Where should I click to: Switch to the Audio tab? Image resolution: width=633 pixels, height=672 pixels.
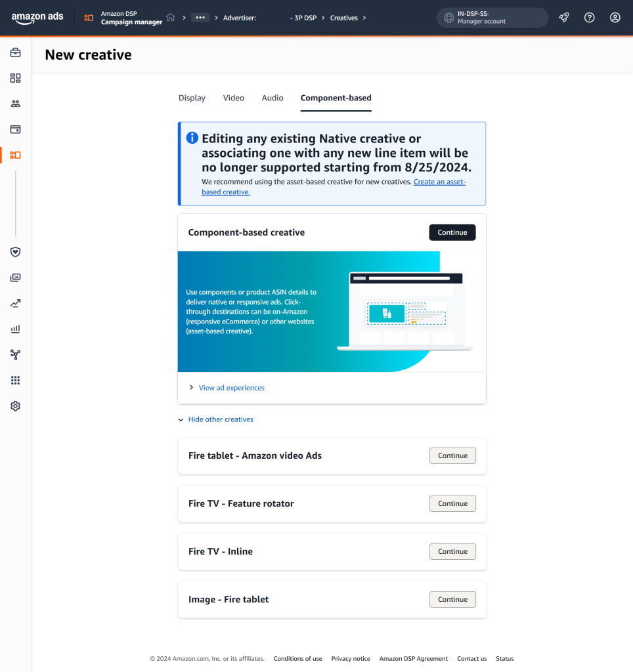(x=273, y=98)
